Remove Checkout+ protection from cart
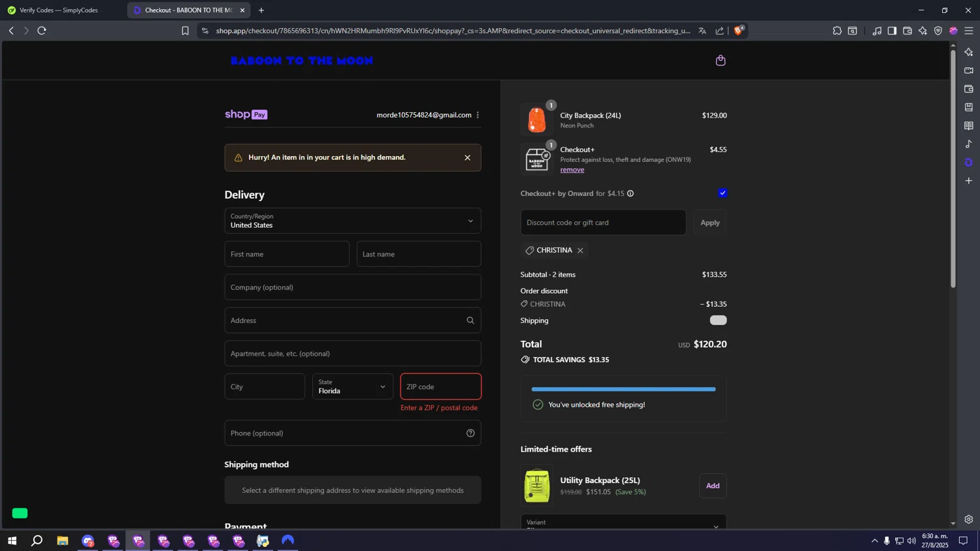This screenshot has width=980, height=551. [x=572, y=170]
